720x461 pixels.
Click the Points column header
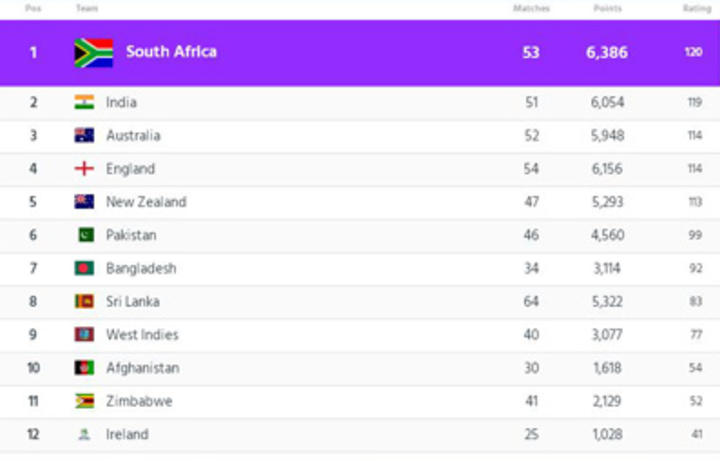[x=608, y=8]
